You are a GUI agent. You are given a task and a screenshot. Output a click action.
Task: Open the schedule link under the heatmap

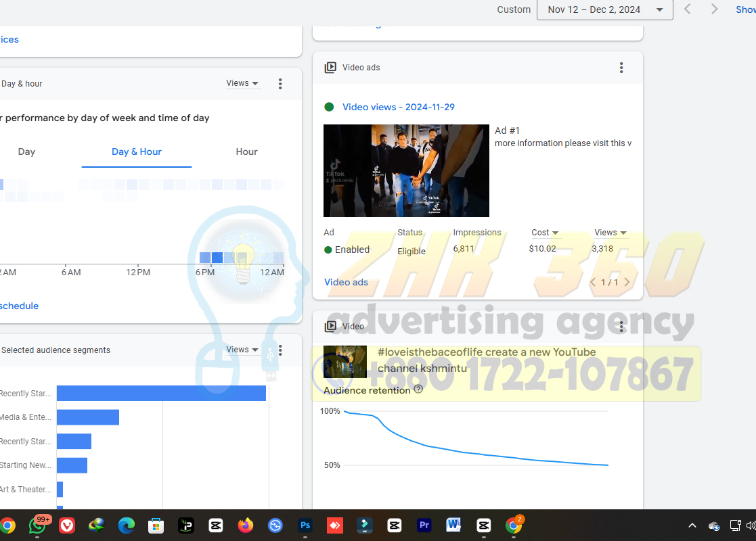coord(19,306)
